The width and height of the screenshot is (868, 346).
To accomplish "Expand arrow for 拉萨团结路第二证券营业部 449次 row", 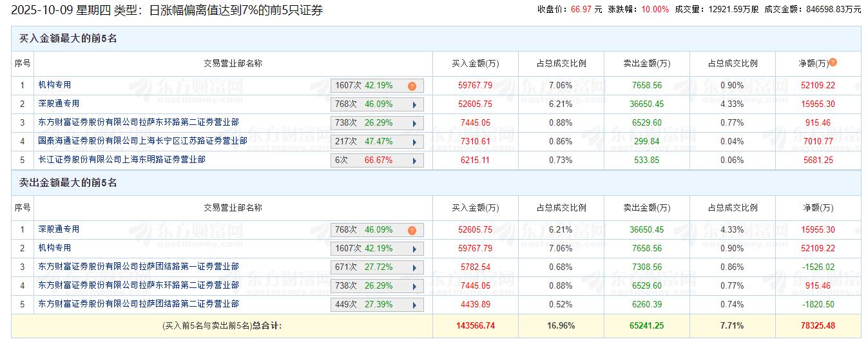I will (413, 305).
